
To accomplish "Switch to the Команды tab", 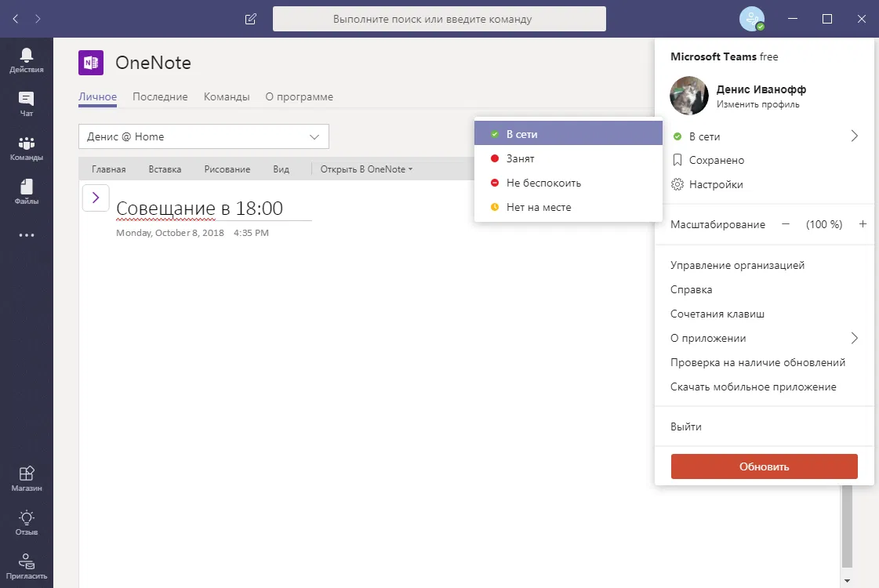I will pos(227,96).
